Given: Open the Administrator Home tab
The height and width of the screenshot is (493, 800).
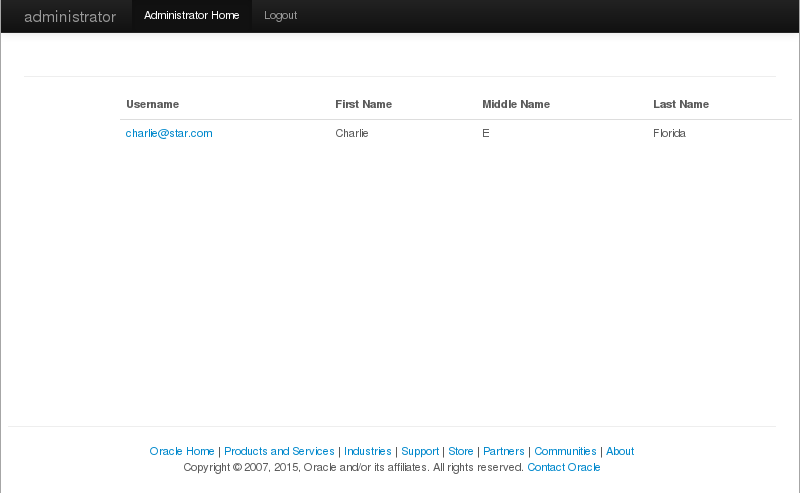Looking at the screenshot, I should point(192,16).
